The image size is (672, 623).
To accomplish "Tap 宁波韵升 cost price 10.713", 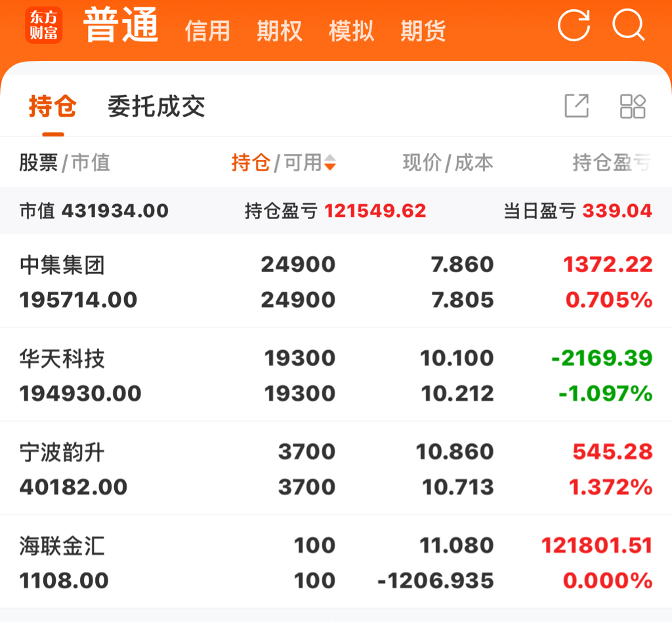I will point(457,487).
